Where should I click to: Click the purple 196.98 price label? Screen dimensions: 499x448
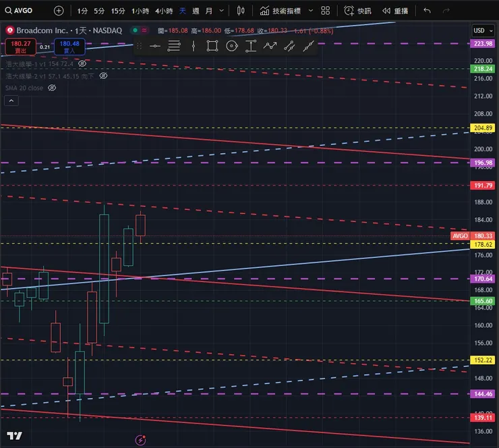pyautogui.click(x=483, y=163)
